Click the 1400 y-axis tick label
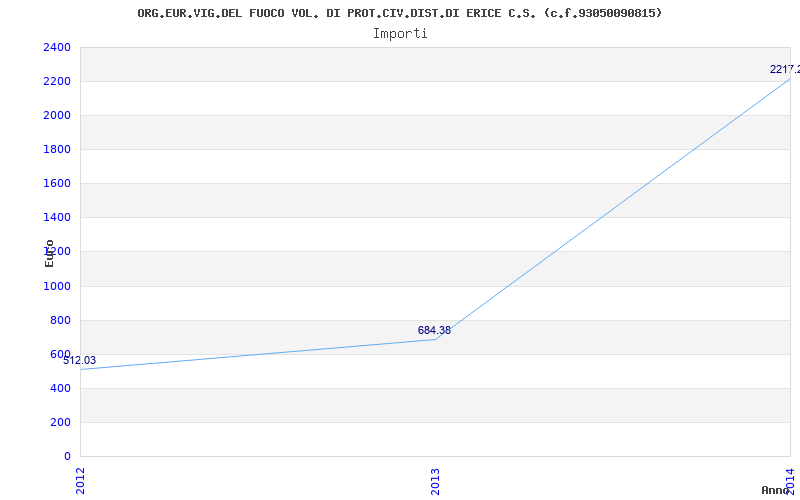Screen dimensions: 800x500 click(x=57, y=218)
